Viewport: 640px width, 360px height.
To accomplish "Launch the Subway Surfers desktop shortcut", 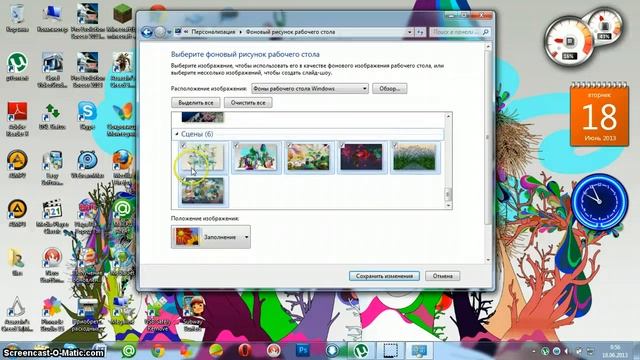I will (x=193, y=312).
